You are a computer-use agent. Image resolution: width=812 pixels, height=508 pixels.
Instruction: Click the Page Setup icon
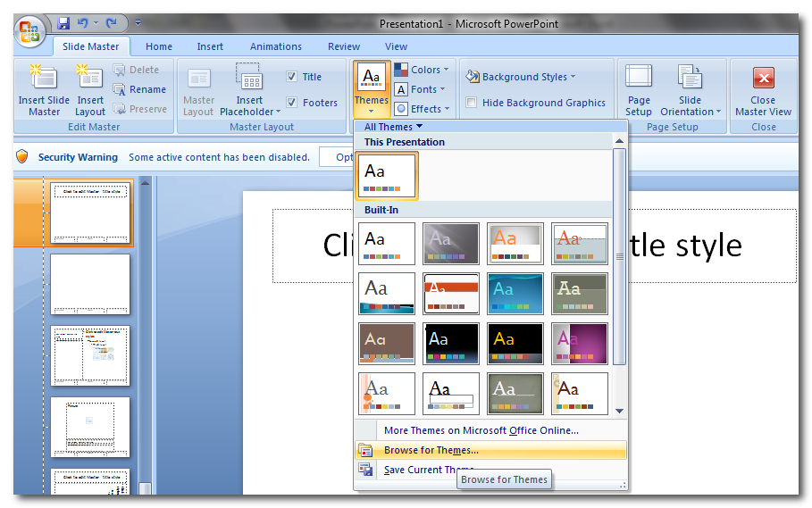point(639,79)
